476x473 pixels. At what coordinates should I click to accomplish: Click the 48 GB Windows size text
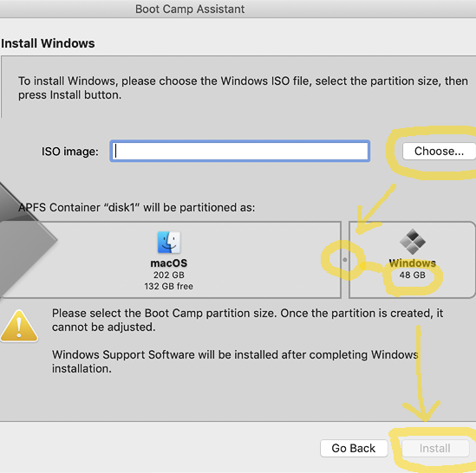[x=412, y=275]
